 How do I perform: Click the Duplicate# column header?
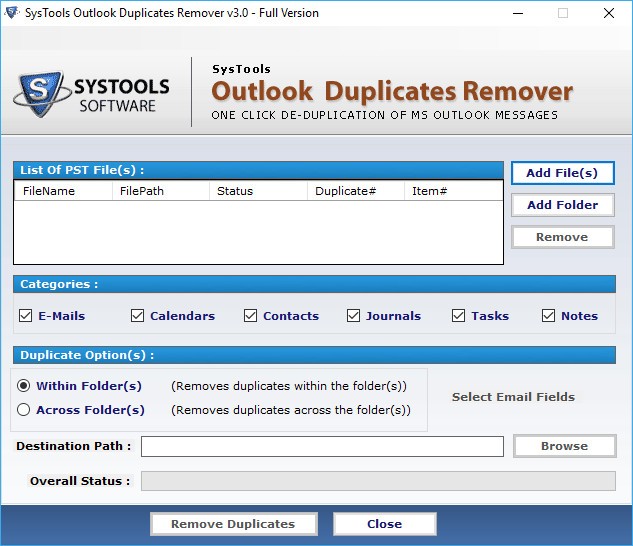coord(356,191)
